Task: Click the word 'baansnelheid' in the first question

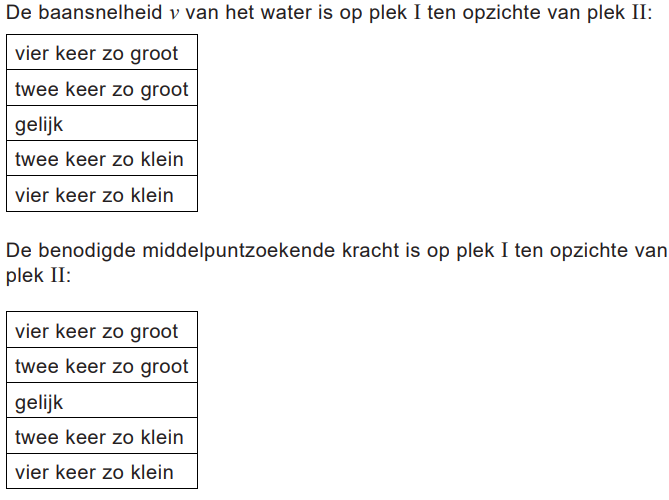Action: tap(95, 16)
